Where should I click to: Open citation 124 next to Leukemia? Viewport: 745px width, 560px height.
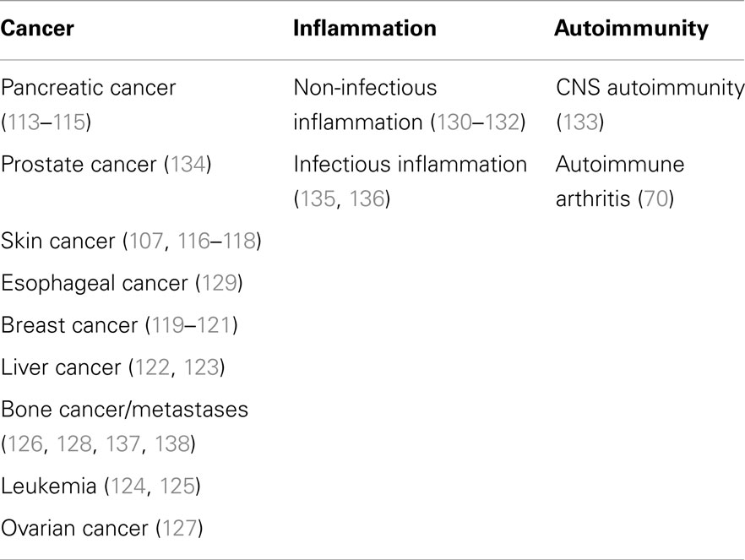[128, 486]
